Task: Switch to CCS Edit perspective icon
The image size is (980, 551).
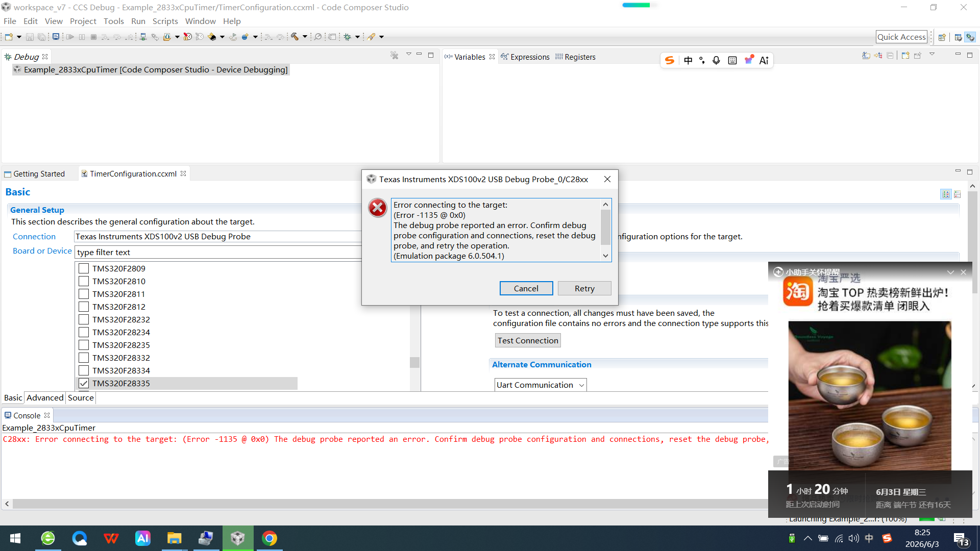Action: pos(958,37)
